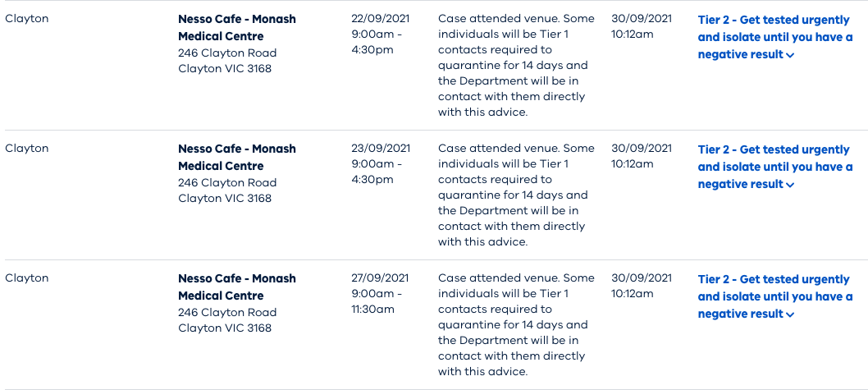This screenshot has width=868, height=390.
Task: Click the 9:00am - 11:30am time range
Action: [x=377, y=301]
